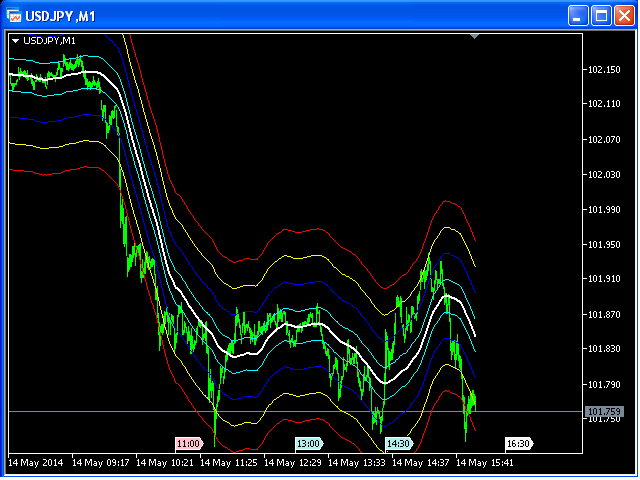Select the 16:30 session time marker

519,444
